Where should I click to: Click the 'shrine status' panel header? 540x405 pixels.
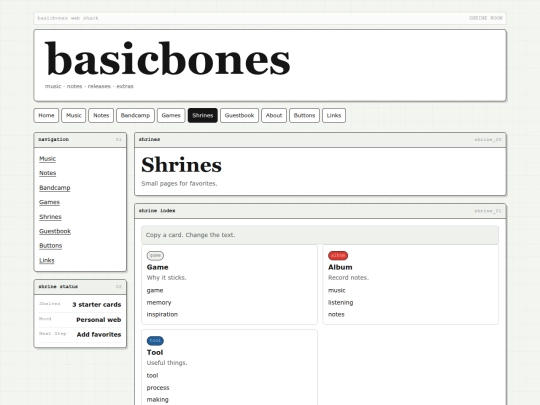point(80,287)
